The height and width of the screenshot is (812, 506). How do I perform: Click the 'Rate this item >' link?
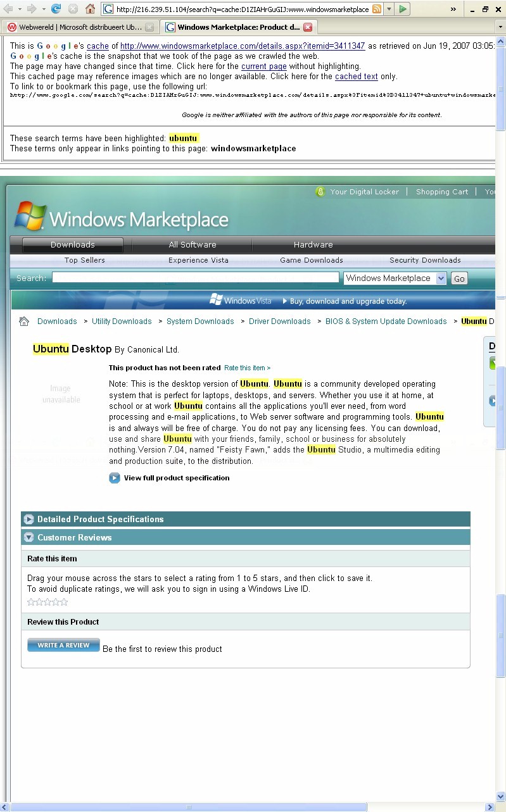(x=247, y=368)
